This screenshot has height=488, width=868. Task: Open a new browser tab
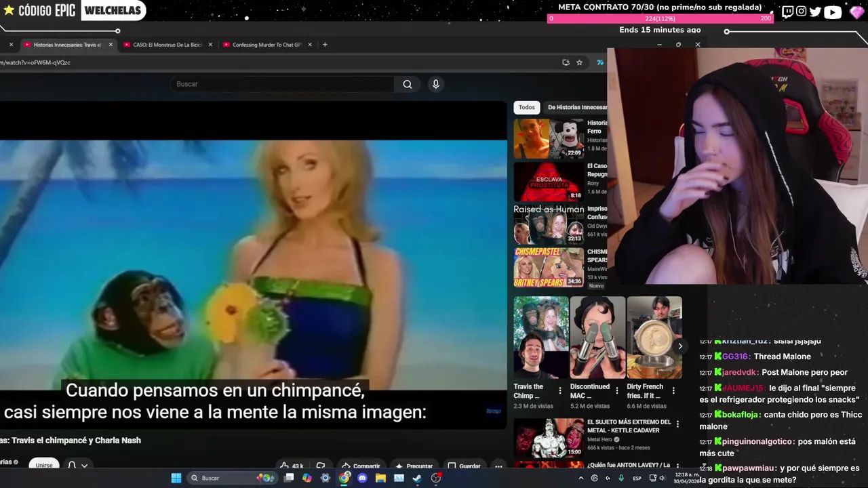click(x=325, y=45)
